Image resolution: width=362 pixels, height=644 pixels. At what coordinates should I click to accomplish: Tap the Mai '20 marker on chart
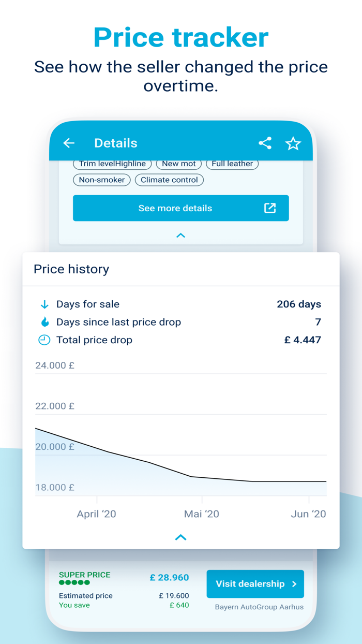(202, 514)
